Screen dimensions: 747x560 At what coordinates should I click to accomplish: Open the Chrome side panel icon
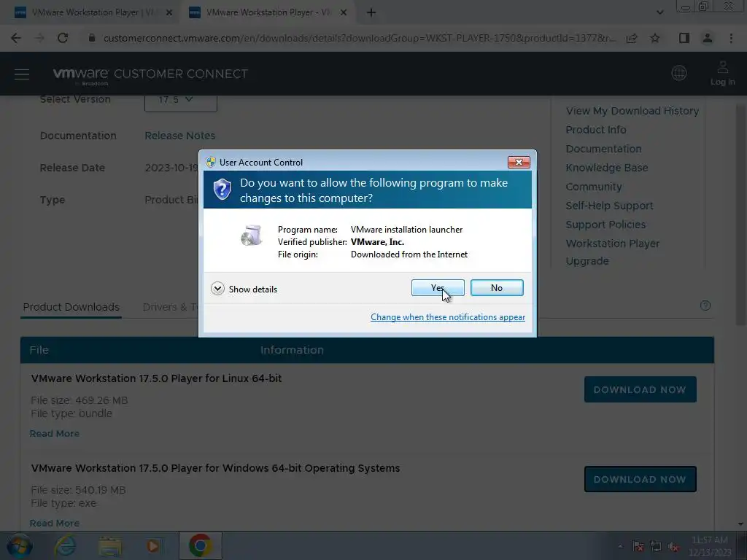click(684, 38)
